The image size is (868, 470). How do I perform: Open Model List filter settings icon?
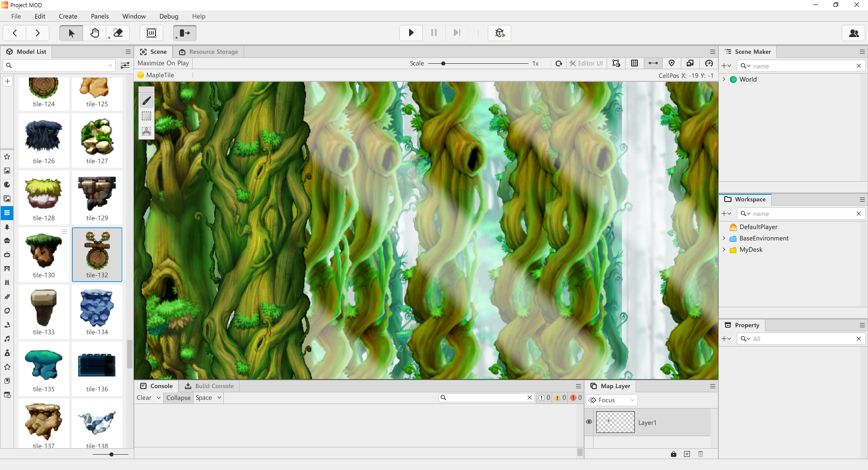(x=125, y=66)
